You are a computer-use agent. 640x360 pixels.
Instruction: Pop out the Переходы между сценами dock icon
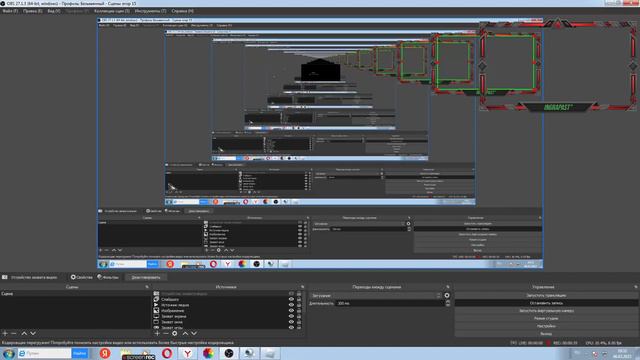tap(448, 287)
